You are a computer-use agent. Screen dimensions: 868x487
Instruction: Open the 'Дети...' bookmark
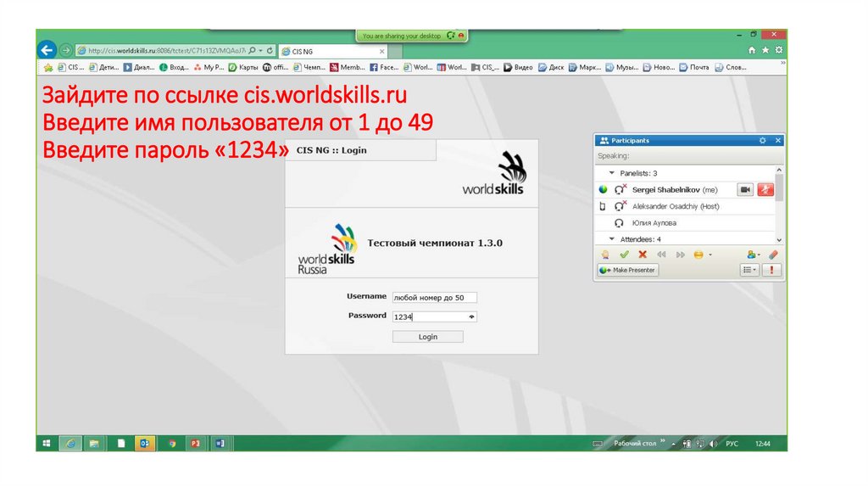coord(104,68)
